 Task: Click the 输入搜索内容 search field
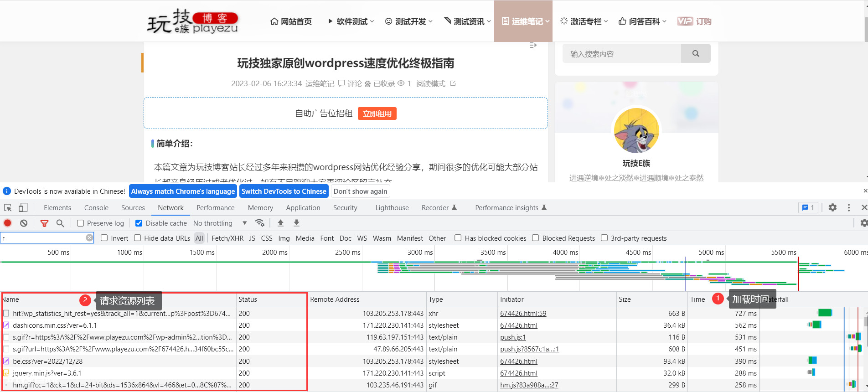[622, 53]
